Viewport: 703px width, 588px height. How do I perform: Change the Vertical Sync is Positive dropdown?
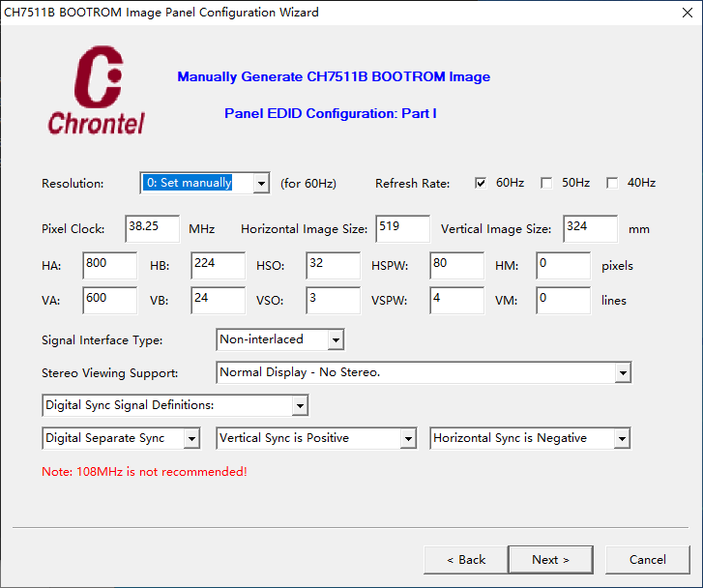316,438
